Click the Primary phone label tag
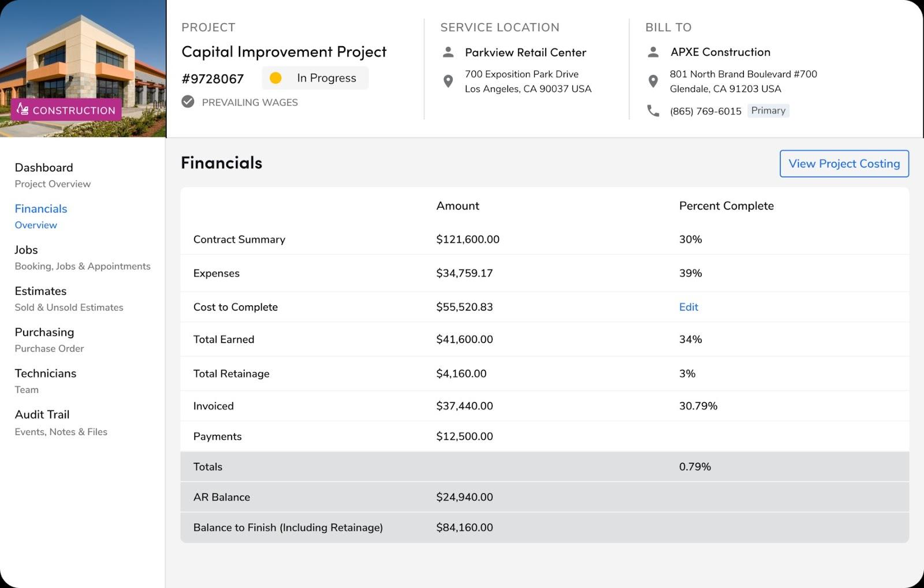This screenshot has height=588, width=924. click(x=768, y=111)
